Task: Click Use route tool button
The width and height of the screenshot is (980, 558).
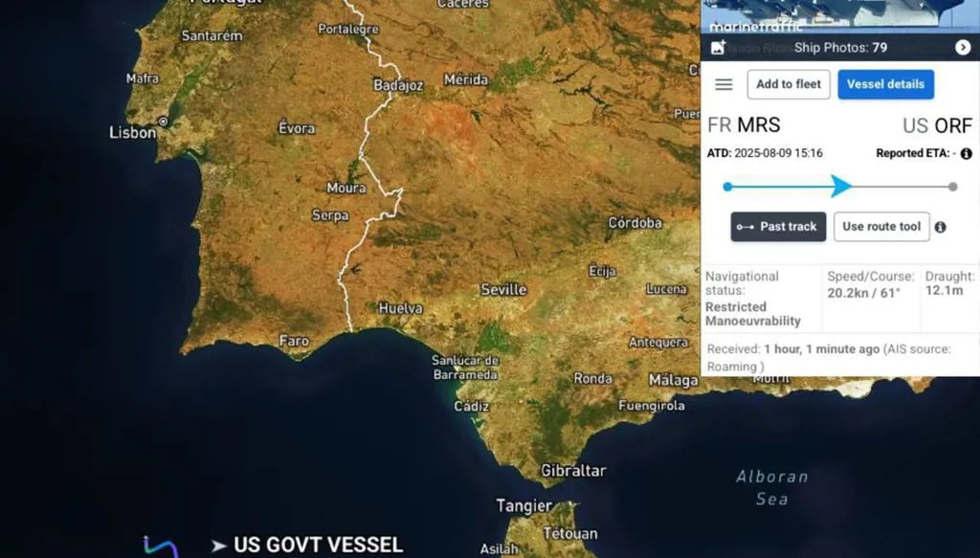Action: pyautogui.click(x=881, y=227)
